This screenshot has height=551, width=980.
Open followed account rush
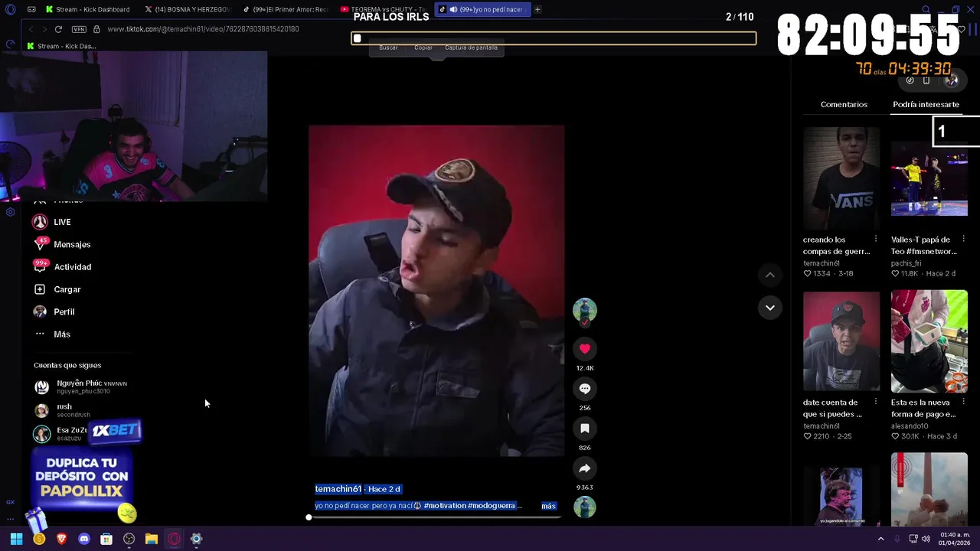63,410
